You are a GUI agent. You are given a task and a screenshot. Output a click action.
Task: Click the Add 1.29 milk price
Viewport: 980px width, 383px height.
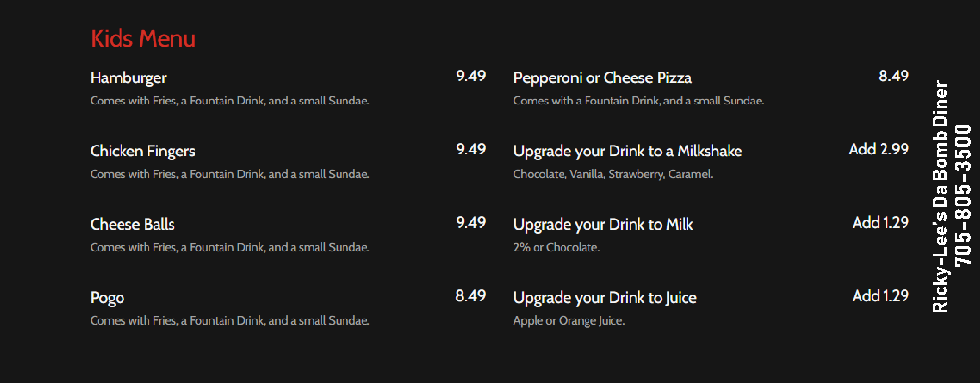pyautogui.click(x=881, y=223)
